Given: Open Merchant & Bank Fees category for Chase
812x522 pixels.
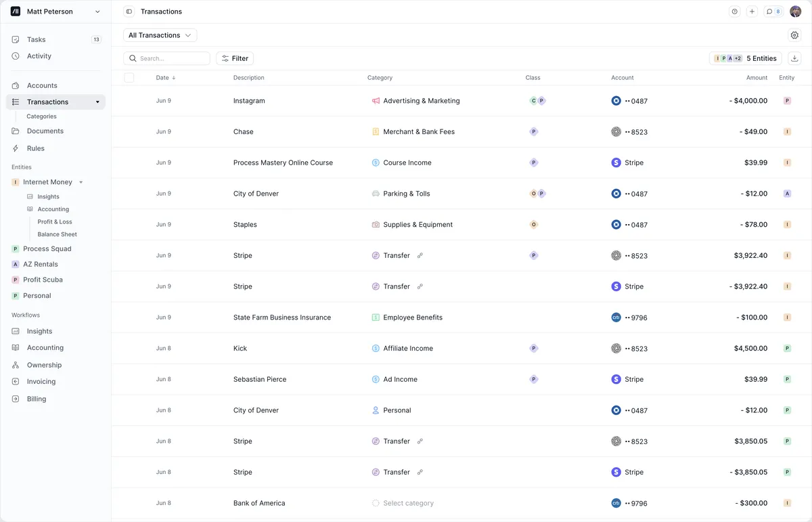Looking at the screenshot, I should tap(413, 132).
